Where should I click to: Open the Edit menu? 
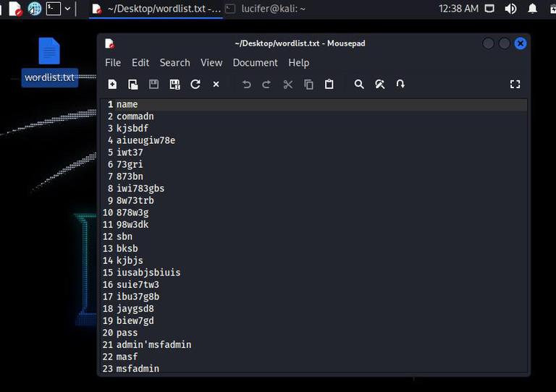[x=140, y=63]
